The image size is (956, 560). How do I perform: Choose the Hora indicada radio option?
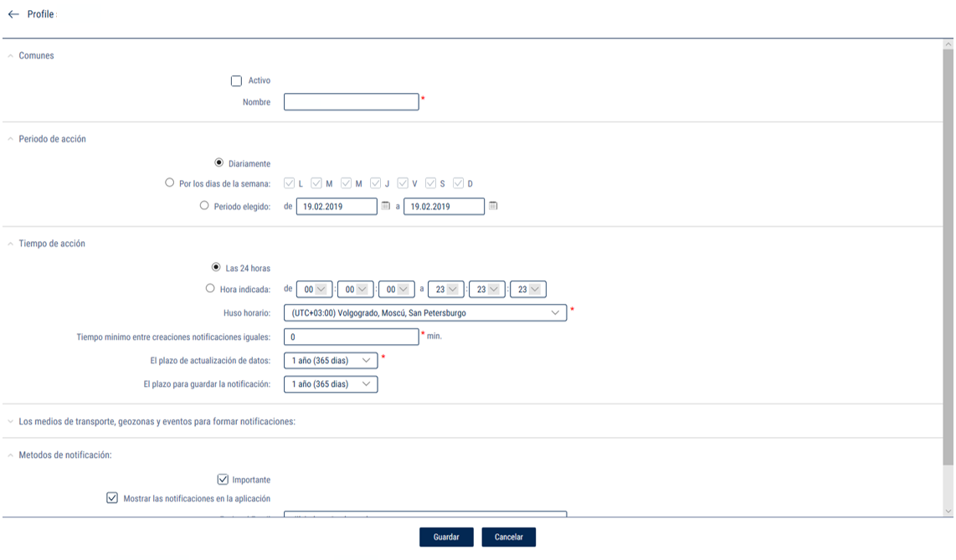pos(210,289)
